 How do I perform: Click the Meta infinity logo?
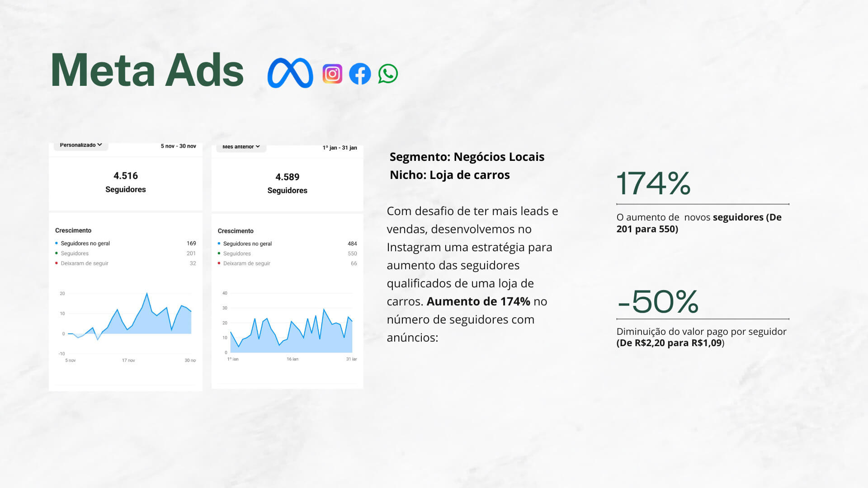point(290,73)
